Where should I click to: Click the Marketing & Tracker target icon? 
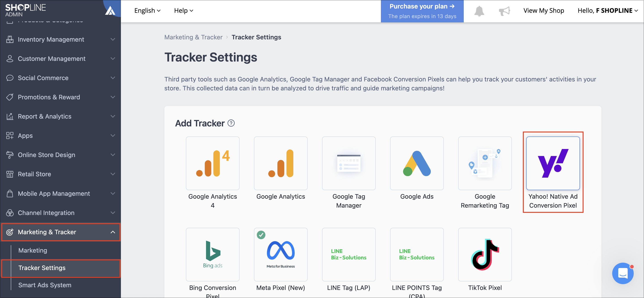pyautogui.click(x=10, y=232)
